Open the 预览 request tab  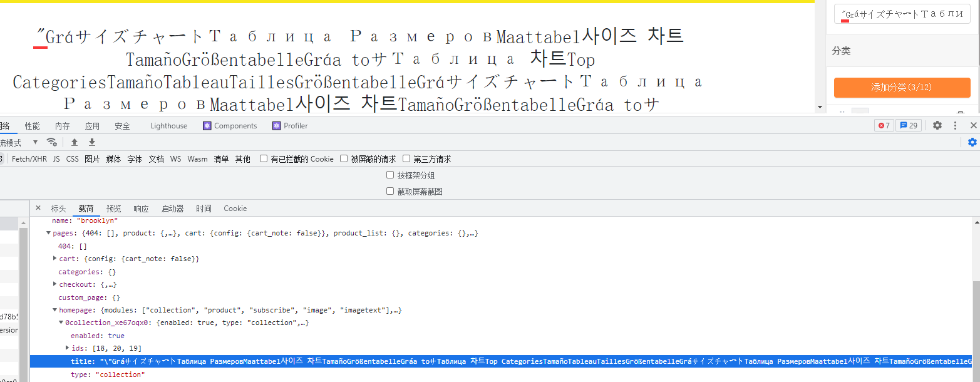pos(113,209)
